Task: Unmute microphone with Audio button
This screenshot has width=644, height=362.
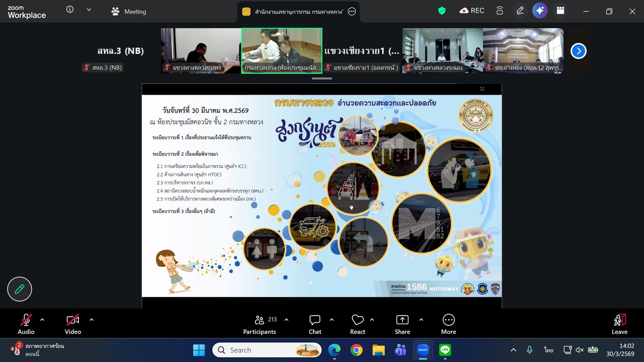Action: tap(26, 324)
